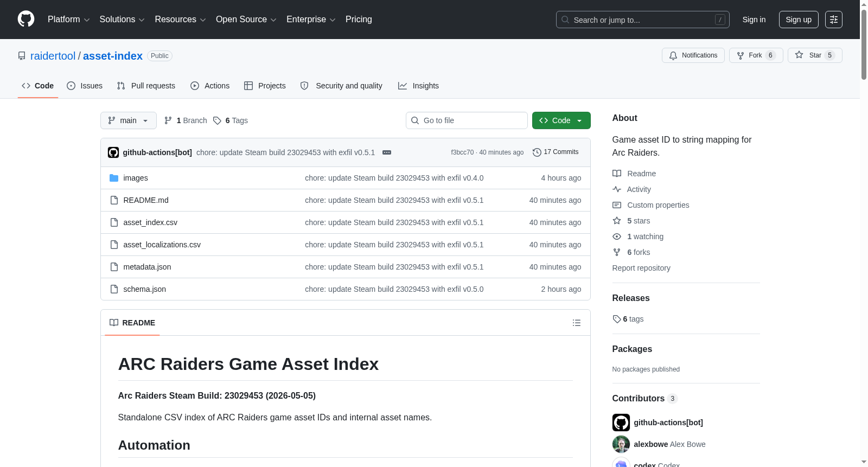Star the asset-index repository
The image size is (868, 467).
coord(815,55)
